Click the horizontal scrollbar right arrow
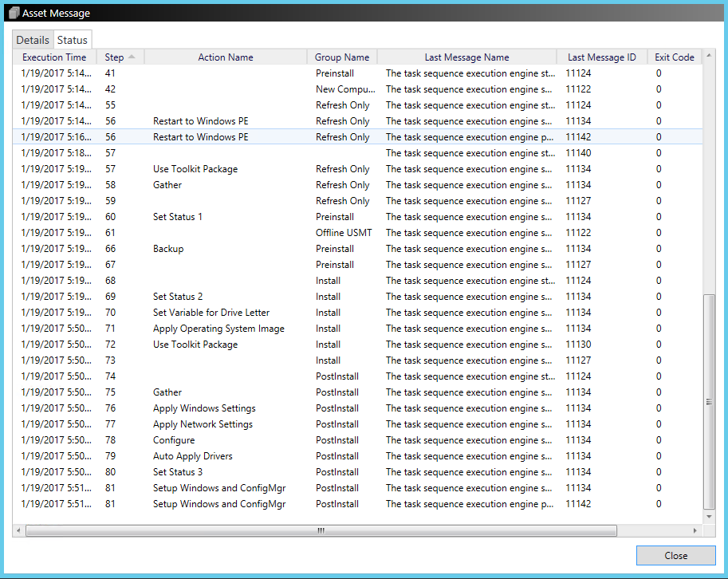Image resolution: width=728 pixels, height=579 pixels. (x=696, y=530)
